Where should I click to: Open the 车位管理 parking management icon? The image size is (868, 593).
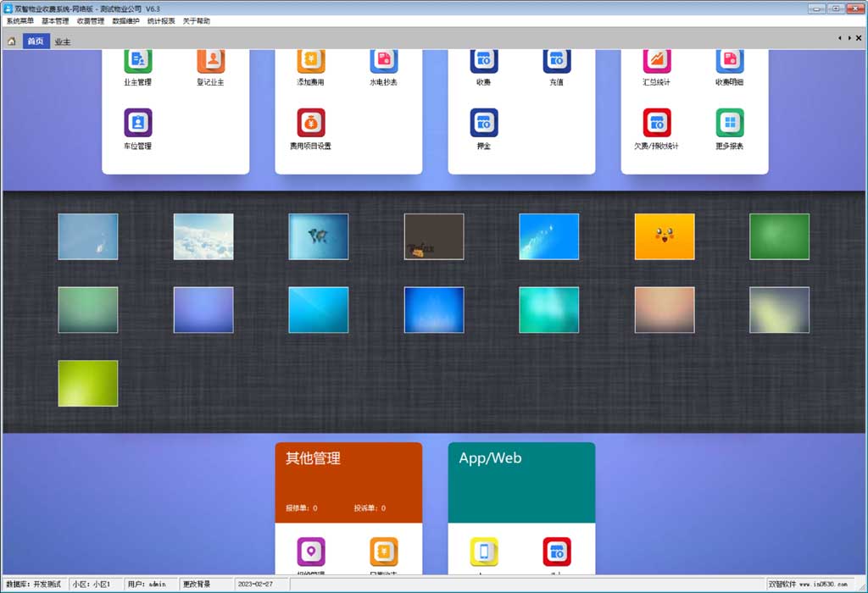point(138,123)
